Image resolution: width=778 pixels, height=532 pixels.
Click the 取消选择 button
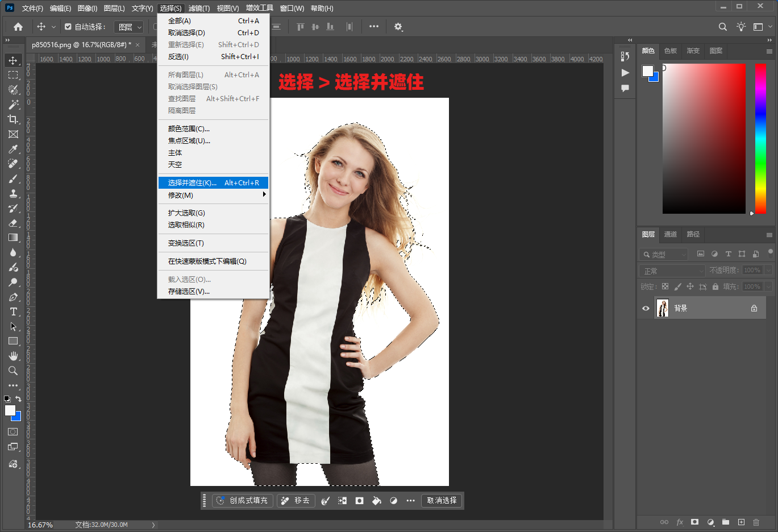click(x=442, y=501)
